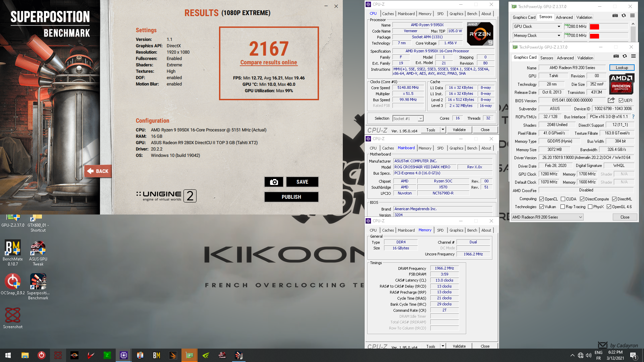Screen dimensions: 644x362
Task: Open the hamburger menu in GPU-Z Graphics Card window
Action: tap(633, 56)
